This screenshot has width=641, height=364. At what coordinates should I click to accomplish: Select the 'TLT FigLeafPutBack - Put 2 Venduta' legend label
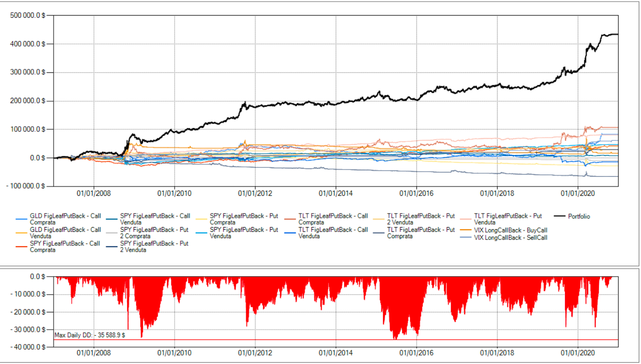pos(421,219)
